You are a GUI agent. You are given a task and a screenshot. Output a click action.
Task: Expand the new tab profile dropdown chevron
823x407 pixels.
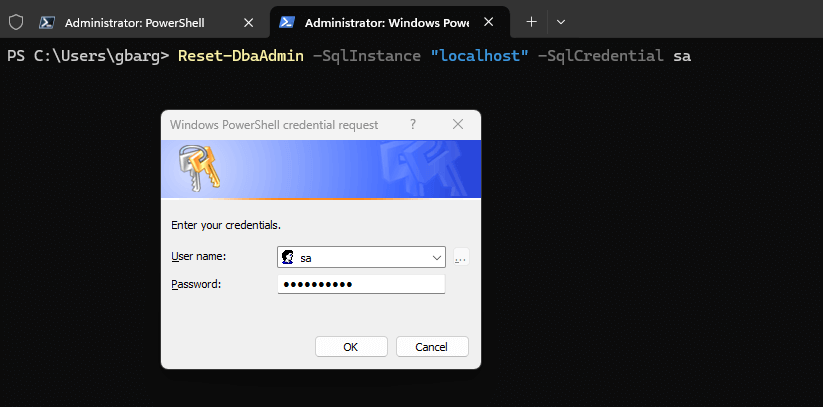[561, 21]
